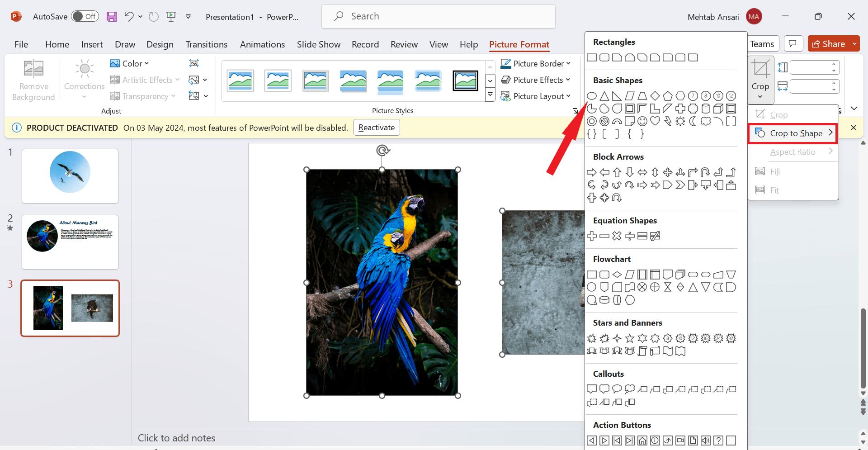
Task: Select the Pentagon basic shape
Action: 667,96
